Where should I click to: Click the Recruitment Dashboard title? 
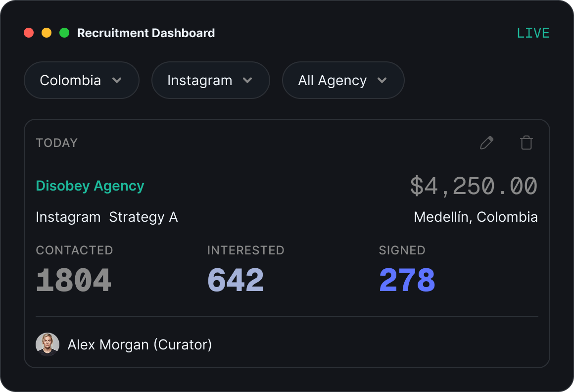click(x=146, y=33)
